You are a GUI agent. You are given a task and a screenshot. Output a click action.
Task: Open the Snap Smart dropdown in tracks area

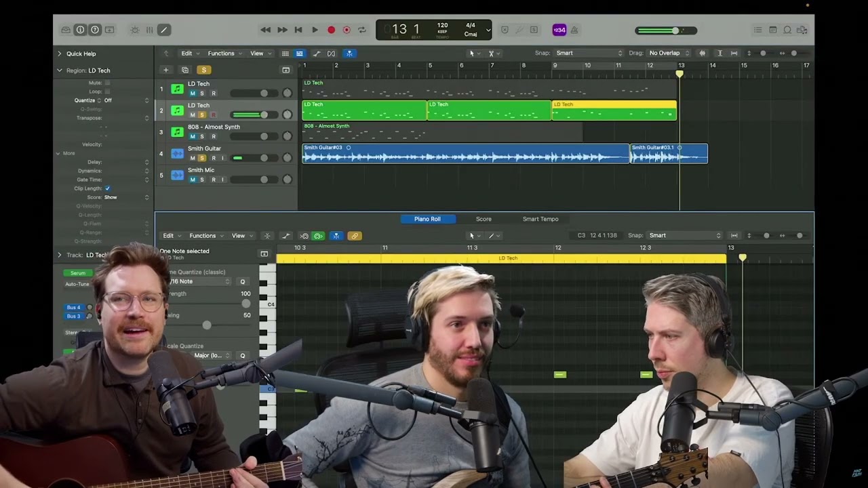point(589,53)
